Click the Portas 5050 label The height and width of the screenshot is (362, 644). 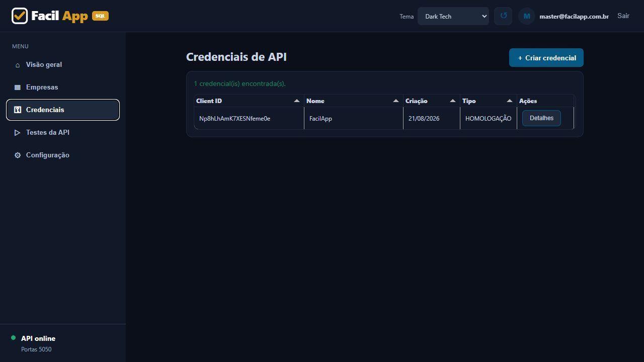(36, 349)
